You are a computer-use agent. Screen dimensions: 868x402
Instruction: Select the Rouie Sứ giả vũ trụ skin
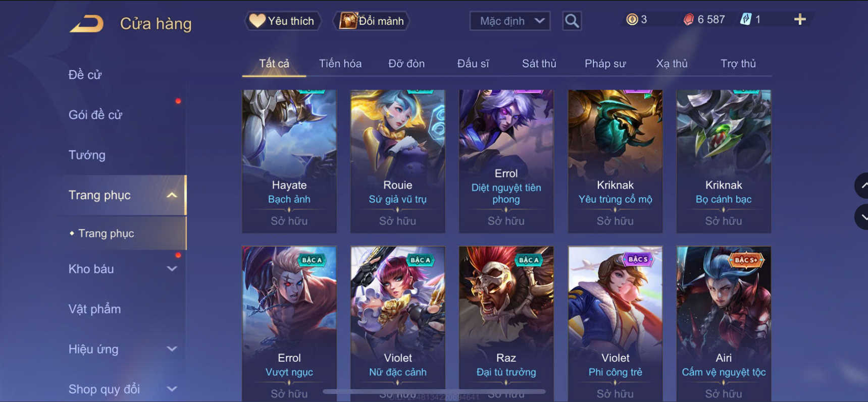click(x=398, y=161)
